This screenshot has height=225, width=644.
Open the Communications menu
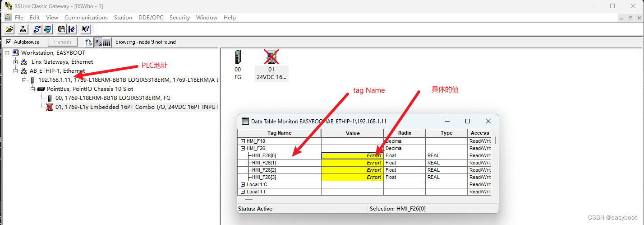[86, 17]
